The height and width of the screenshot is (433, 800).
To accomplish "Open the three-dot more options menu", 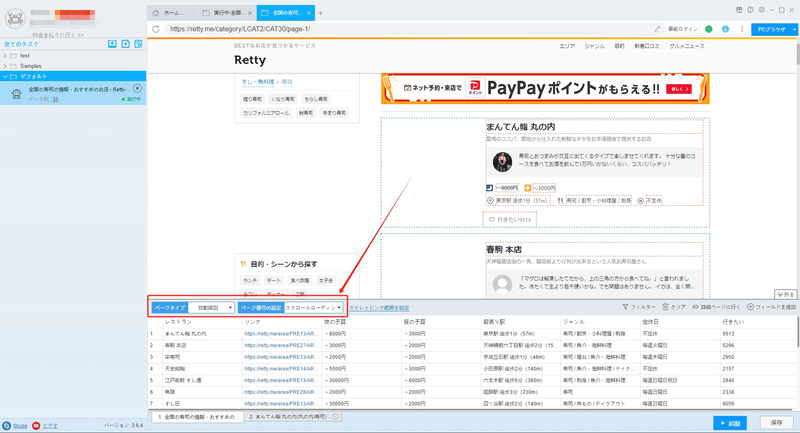I will [742, 29].
